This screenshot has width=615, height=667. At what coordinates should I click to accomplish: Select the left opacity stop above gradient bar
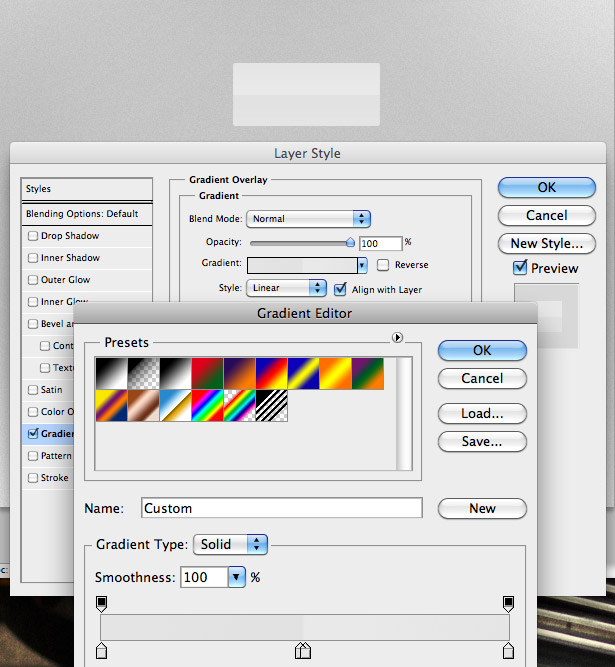[x=101, y=604]
